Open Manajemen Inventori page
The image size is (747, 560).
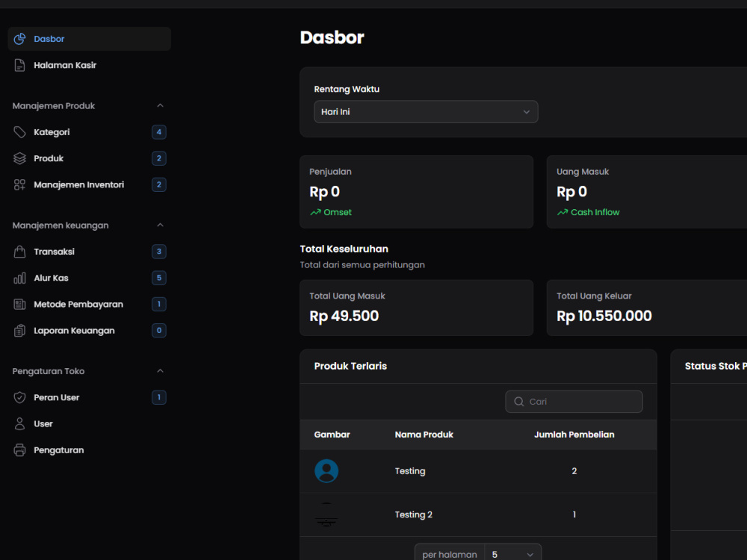pos(90,184)
